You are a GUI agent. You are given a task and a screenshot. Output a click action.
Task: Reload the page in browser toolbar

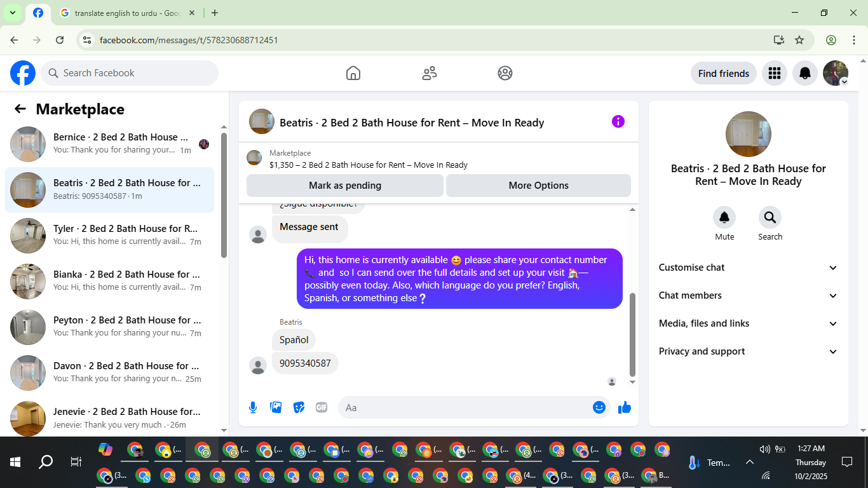[60, 40]
